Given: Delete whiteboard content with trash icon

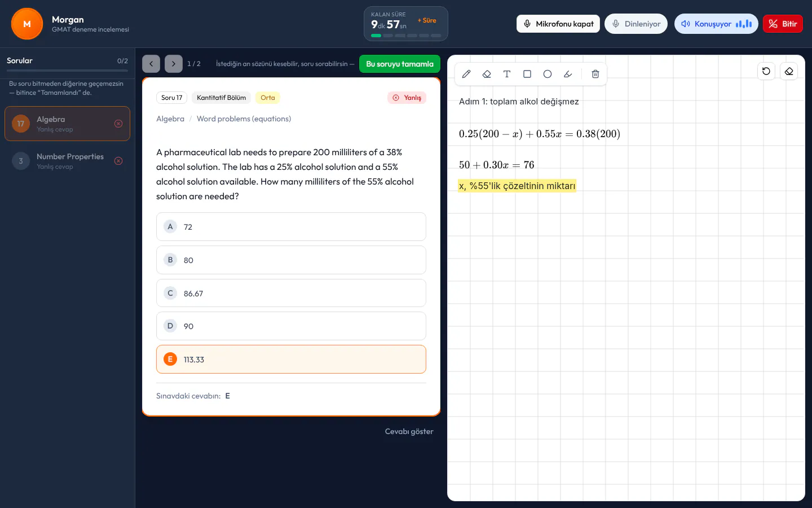Looking at the screenshot, I should 595,74.
